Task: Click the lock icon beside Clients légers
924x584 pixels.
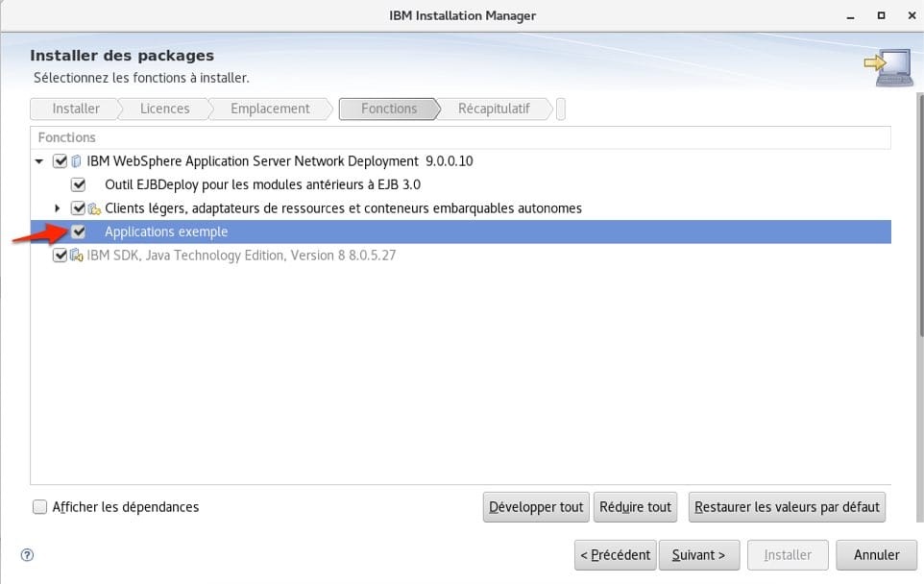Action: click(x=92, y=207)
